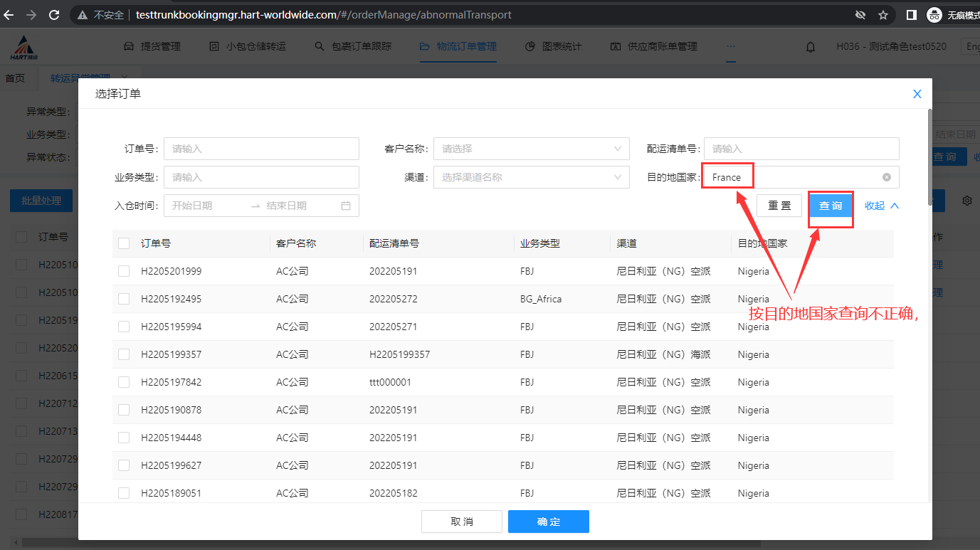The height and width of the screenshot is (550, 980).
Task: Click the 查询 search button
Action: pos(830,206)
